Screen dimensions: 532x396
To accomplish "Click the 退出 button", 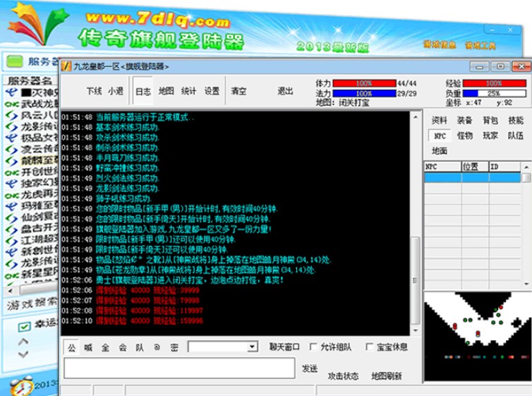I will [x=285, y=91].
